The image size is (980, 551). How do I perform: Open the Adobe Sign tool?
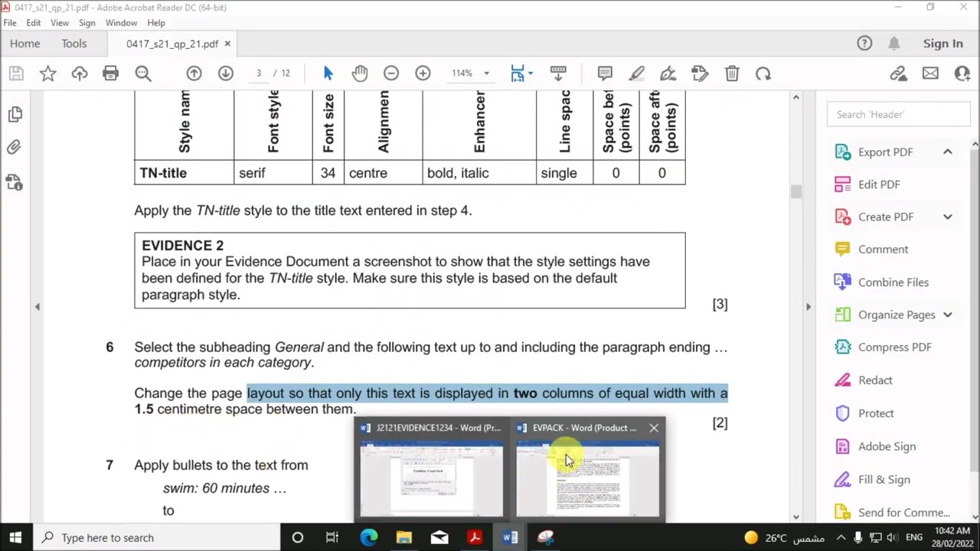(x=887, y=446)
